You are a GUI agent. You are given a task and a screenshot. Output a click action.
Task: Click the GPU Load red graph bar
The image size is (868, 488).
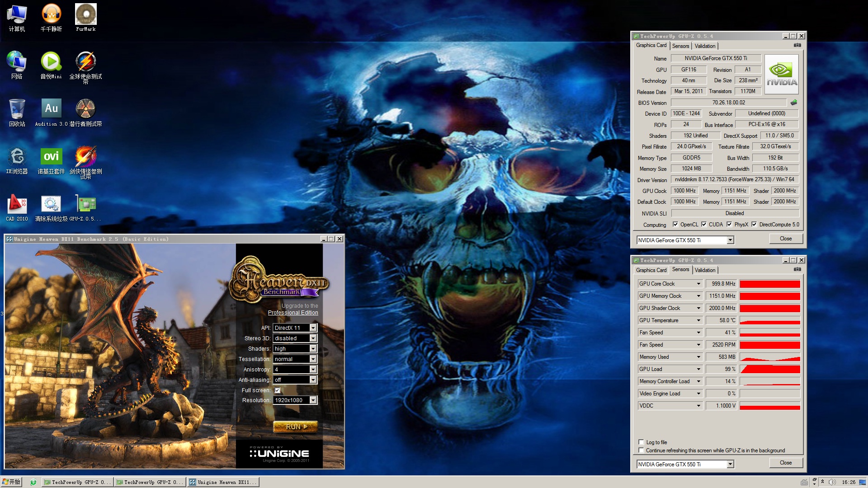(x=770, y=369)
